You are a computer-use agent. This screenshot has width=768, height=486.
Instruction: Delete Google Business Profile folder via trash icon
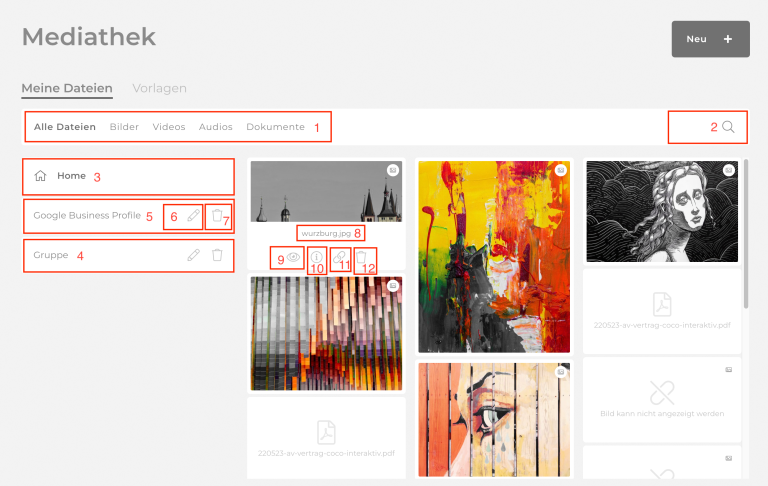(217, 215)
